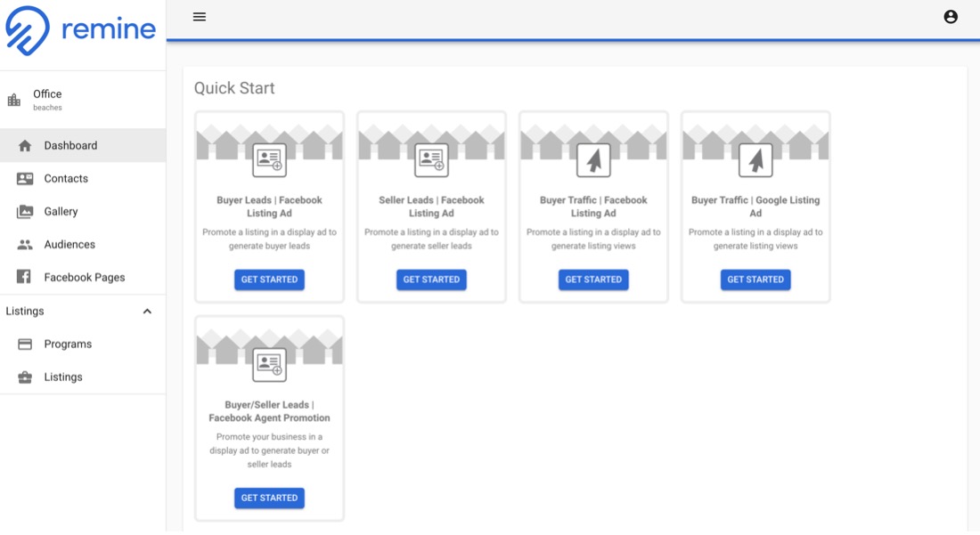Click the Buyer Leads Facebook Listing Ad card icon

coord(269,160)
